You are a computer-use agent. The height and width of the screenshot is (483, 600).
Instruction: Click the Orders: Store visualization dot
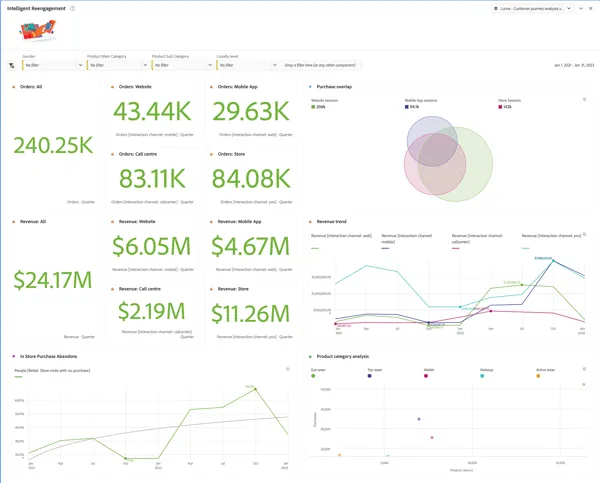(x=211, y=154)
